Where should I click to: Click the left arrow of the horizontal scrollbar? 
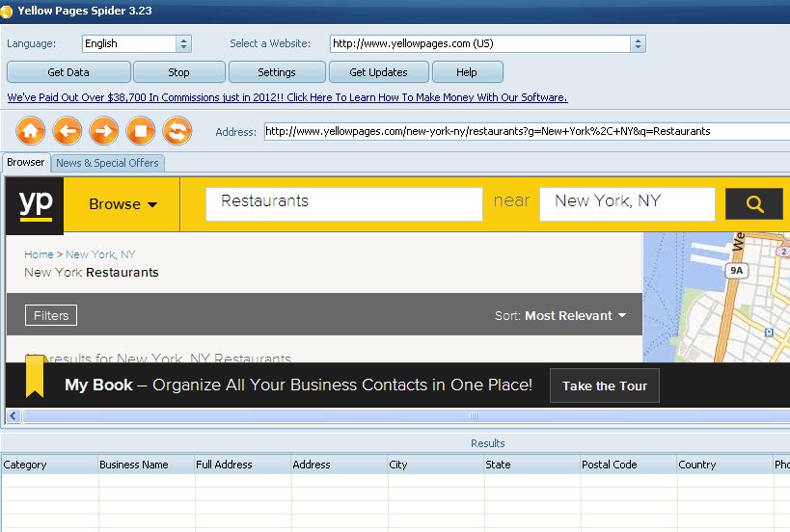(x=14, y=415)
